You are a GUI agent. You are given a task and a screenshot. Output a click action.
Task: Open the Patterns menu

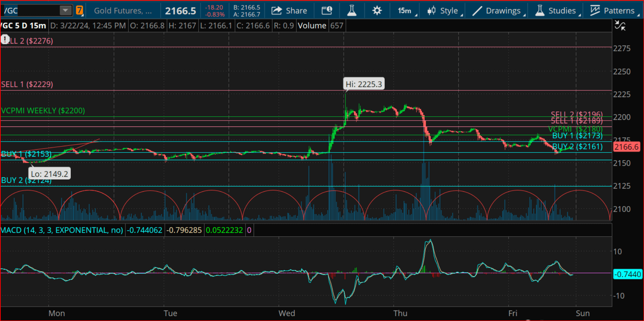[x=614, y=11]
